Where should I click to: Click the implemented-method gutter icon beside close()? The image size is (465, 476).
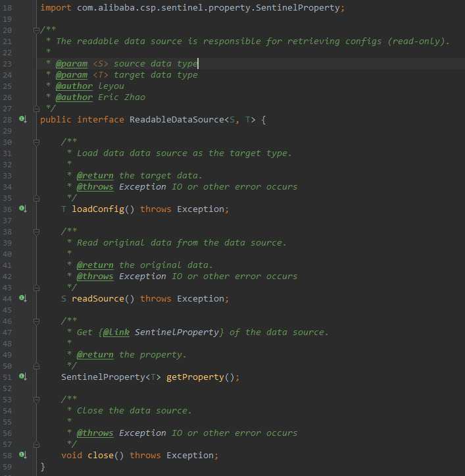[23, 455]
